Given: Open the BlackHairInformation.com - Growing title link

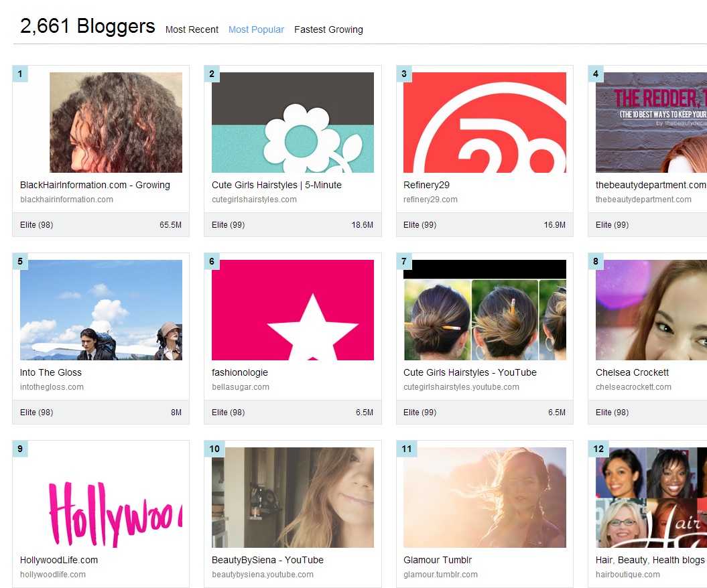Looking at the screenshot, I should pyautogui.click(x=95, y=186).
